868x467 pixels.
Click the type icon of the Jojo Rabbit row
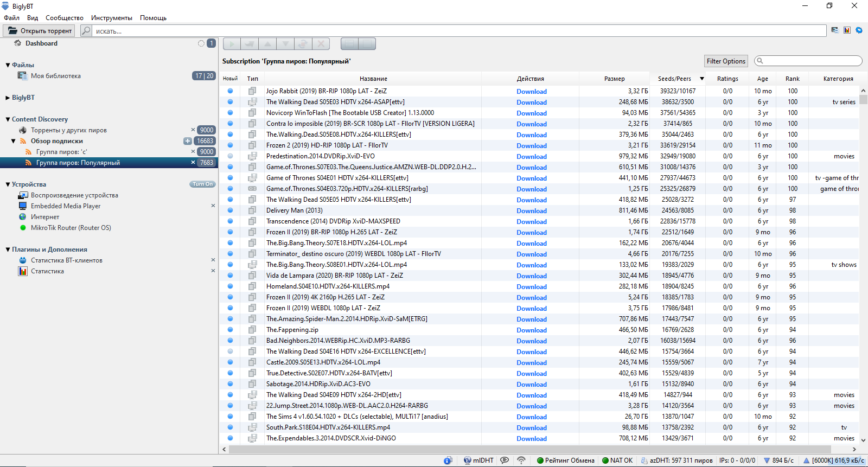[252, 91]
